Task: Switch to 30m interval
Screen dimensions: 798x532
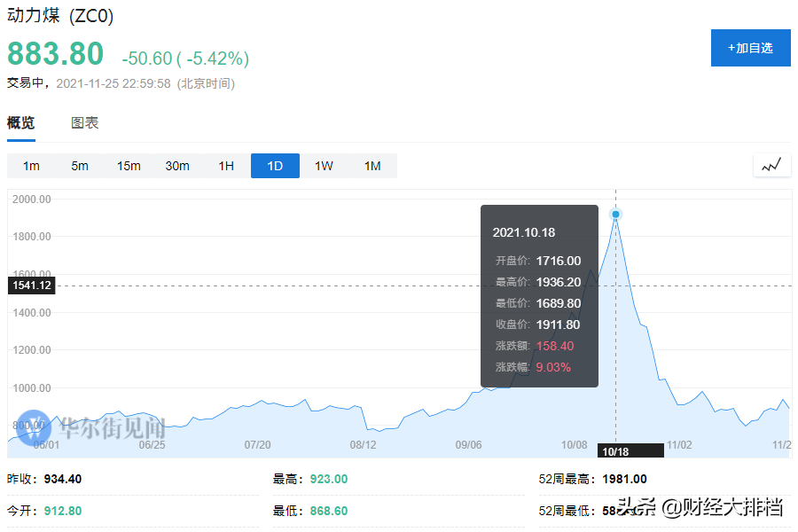Action: [177, 166]
